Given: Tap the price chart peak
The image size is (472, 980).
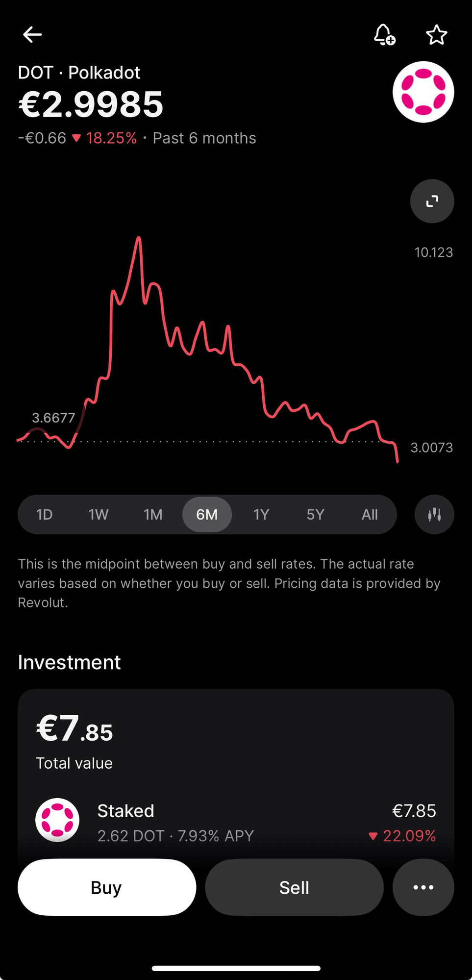Looking at the screenshot, I should [x=139, y=238].
